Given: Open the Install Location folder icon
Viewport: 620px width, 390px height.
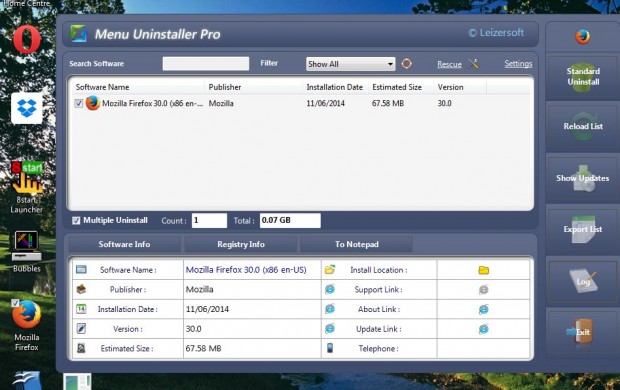Looking at the screenshot, I should click(x=484, y=270).
